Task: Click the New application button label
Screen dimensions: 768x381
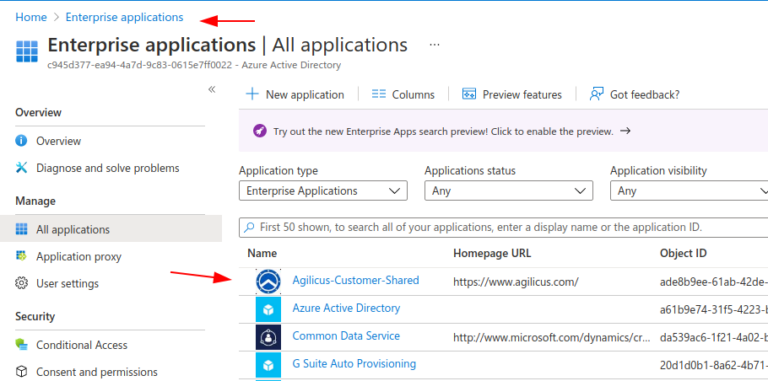Action: [305, 95]
